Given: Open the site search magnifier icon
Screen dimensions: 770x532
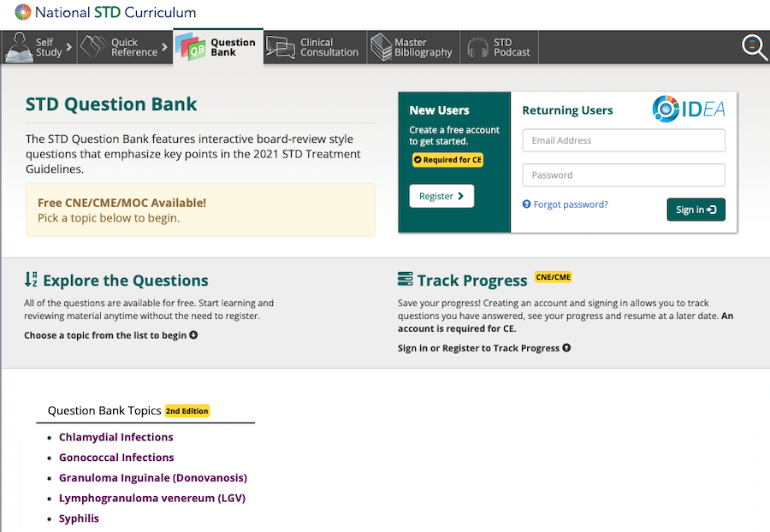Looking at the screenshot, I should pos(754,47).
